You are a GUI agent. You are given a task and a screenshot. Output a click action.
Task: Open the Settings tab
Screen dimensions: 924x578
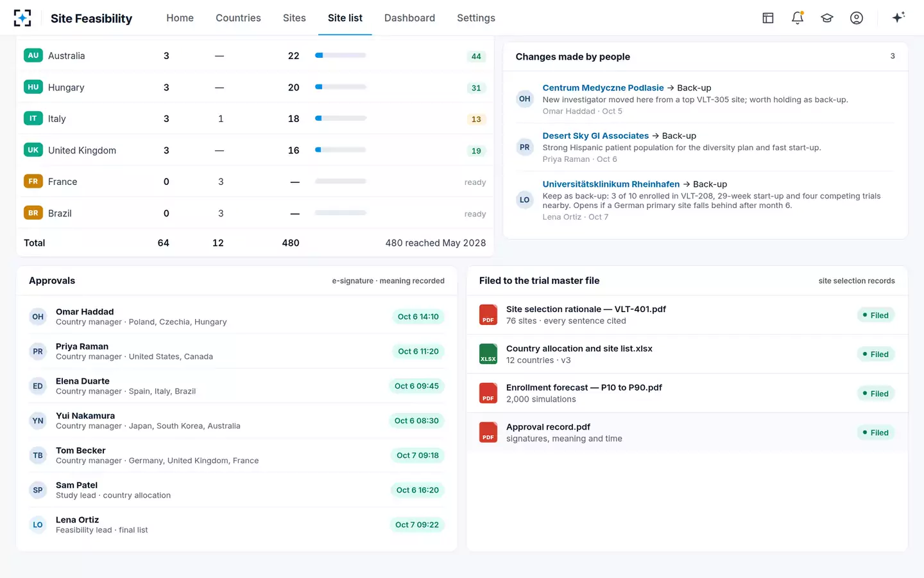[x=476, y=18]
